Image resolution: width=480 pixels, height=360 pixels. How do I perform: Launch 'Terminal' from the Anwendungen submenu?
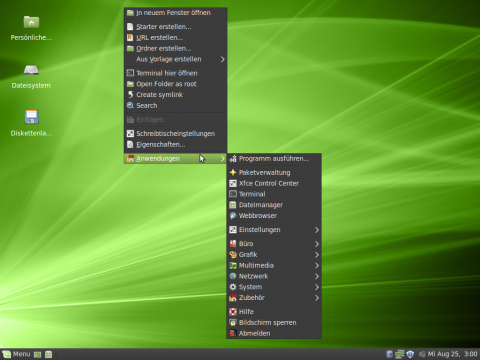pyautogui.click(x=274, y=194)
